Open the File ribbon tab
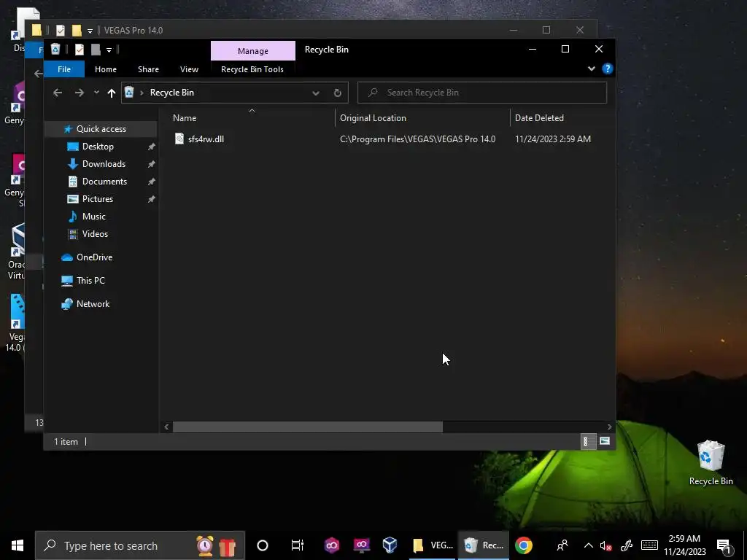Viewport: 747px width, 560px height. (x=64, y=69)
